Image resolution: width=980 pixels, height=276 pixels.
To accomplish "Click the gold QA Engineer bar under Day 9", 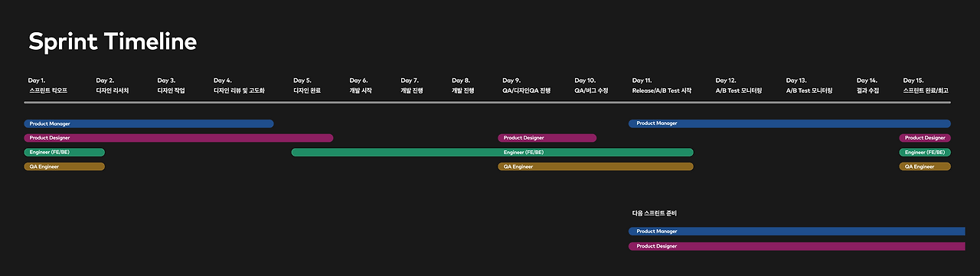I will click(x=596, y=166).
